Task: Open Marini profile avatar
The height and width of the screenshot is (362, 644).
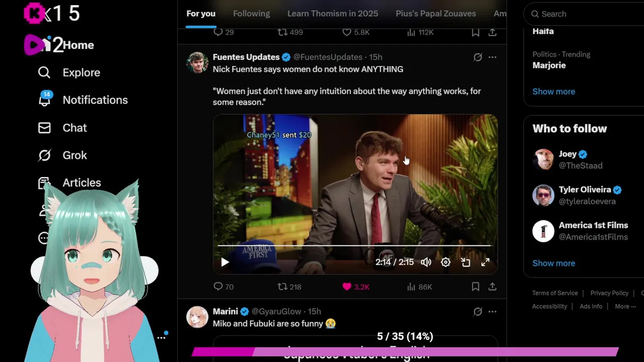Action: point(197,317)
